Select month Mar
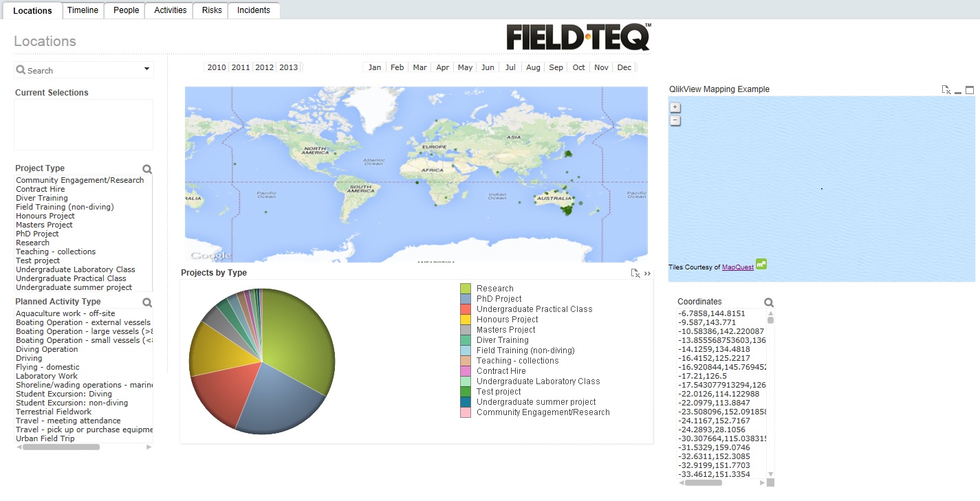Viewport: 980px width, 501px height. pos(420,67)
